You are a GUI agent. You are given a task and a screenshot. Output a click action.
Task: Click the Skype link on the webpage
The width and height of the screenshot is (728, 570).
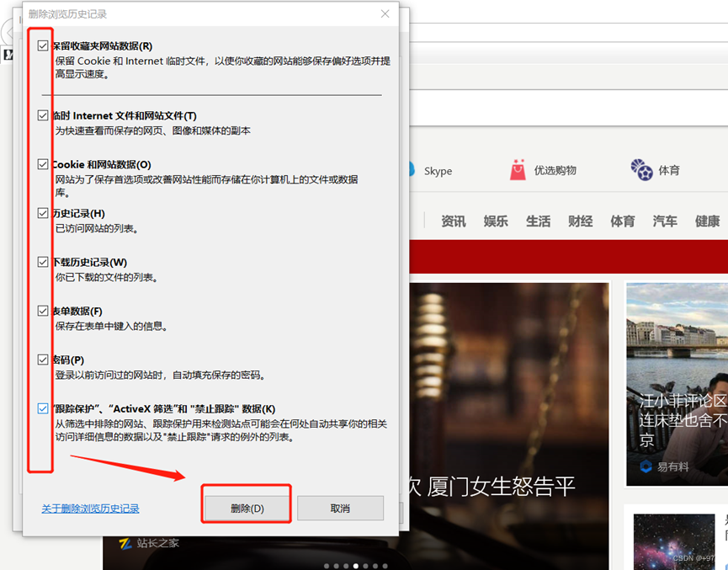click(x=438, y=171)
